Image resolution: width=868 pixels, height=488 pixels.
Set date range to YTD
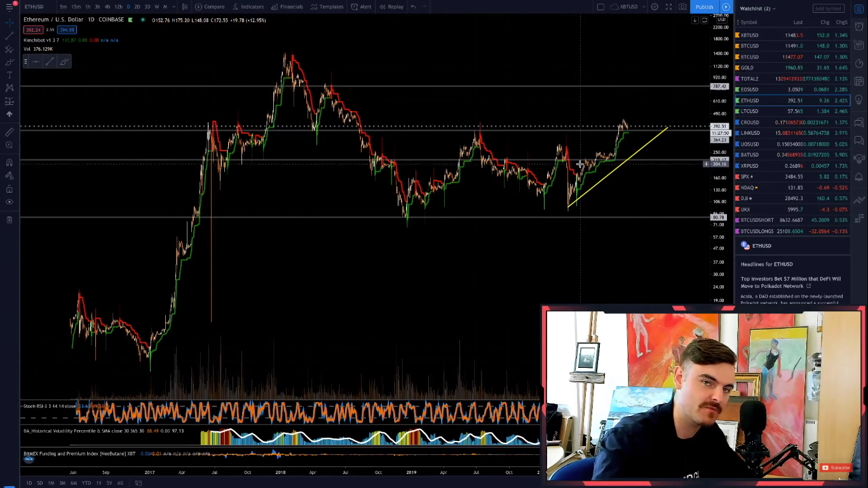click(86, 483)
